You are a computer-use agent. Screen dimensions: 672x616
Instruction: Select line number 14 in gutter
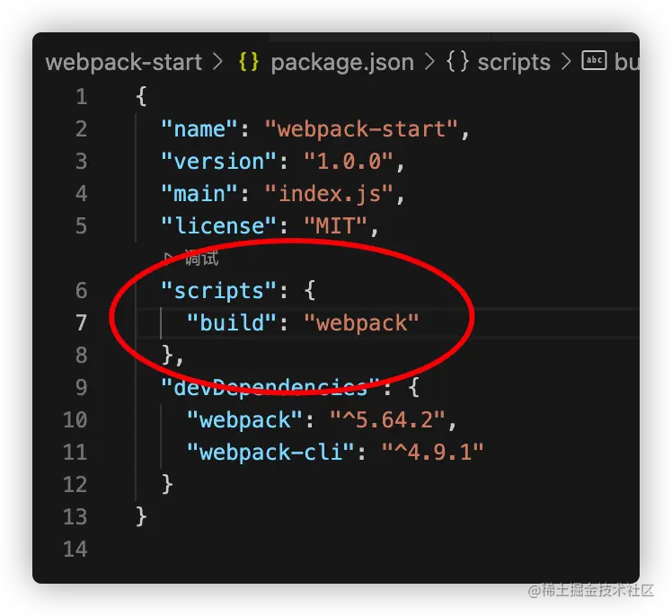click(75, 549)
